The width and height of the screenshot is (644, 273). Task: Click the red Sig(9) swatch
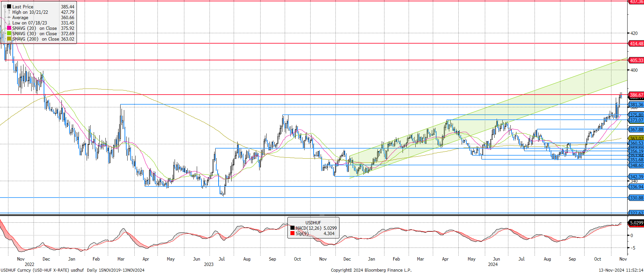pos(292,233)
